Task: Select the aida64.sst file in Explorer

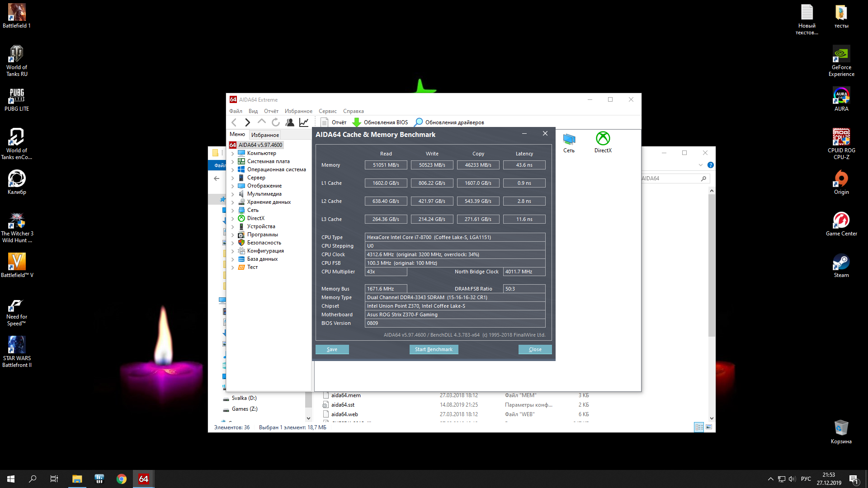Action: pyautogui.click(x=343, y=405)
